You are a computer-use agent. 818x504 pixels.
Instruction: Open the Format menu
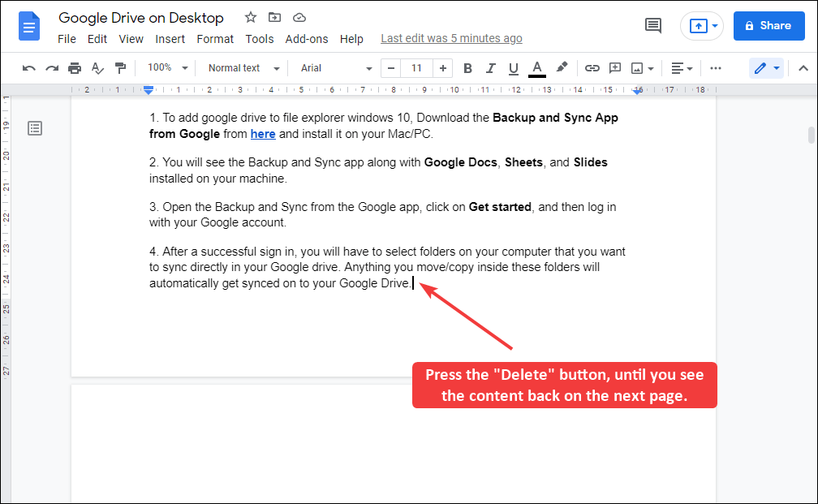pos(215,38)
